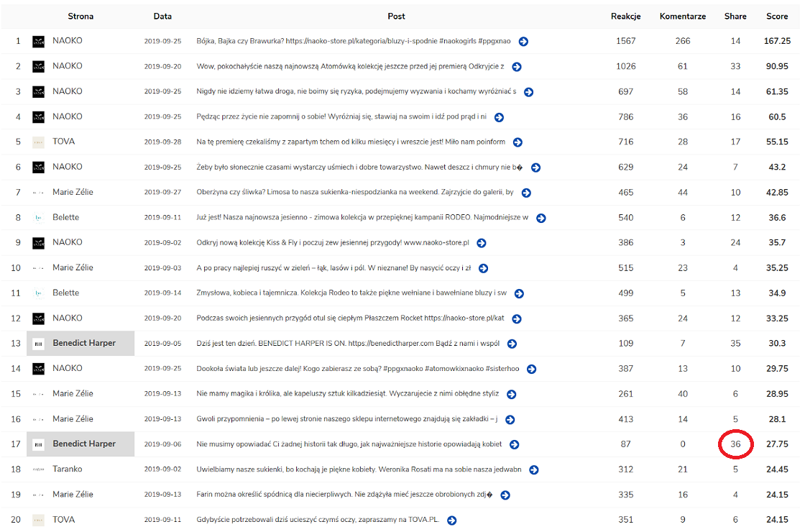805x532 pixels.
Task: Open arrow icon after "Nie mamy magika" post
Action: 511,395
